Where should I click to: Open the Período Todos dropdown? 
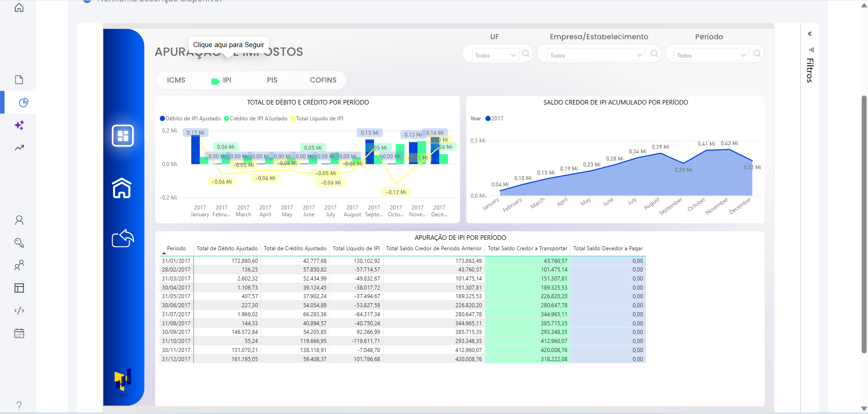click(x=711, y=55)
